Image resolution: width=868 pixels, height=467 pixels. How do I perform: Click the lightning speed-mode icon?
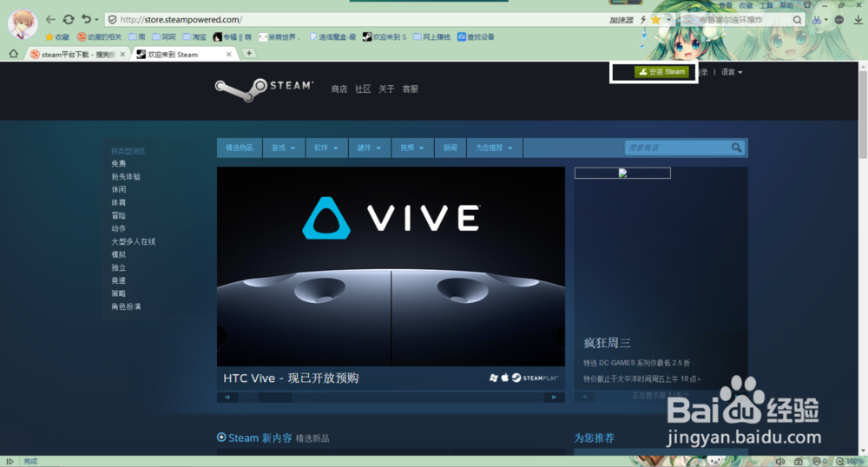pyautogui.click(x=642, y=20)
